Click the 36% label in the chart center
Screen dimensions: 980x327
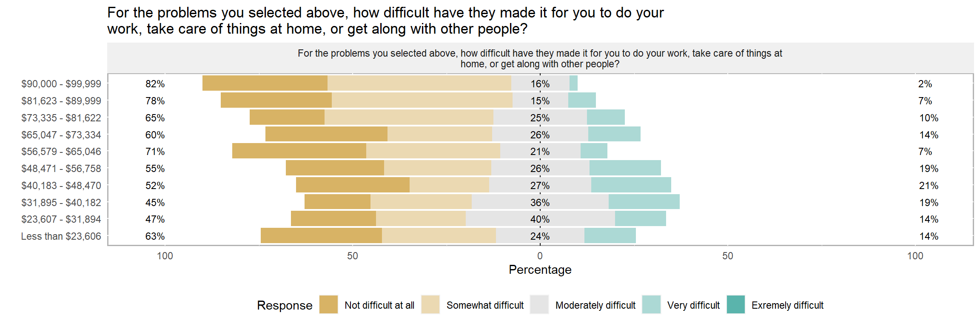pos(540,203)
